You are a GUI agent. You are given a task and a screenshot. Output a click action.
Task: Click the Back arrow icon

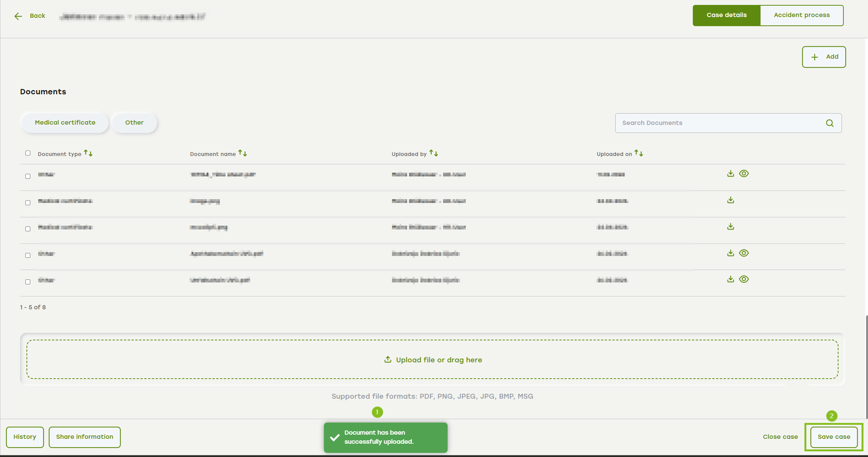pos(18,16)
